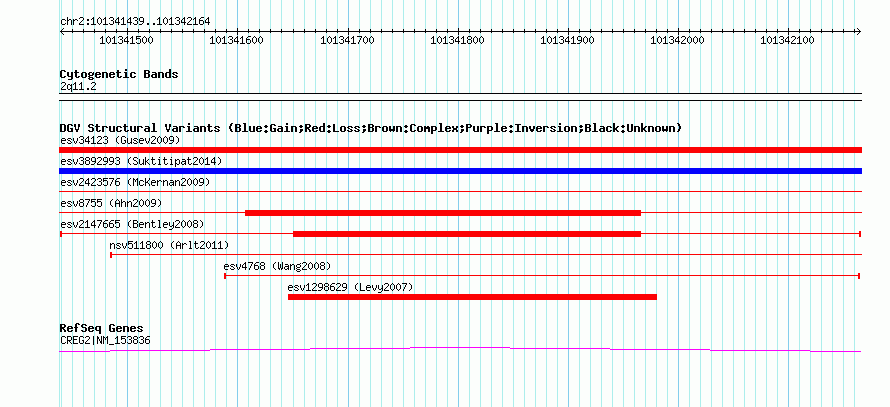Click the red esv34123 loss bar
The width and height of the screenshot is (890, 407).
tap(460, 150)
